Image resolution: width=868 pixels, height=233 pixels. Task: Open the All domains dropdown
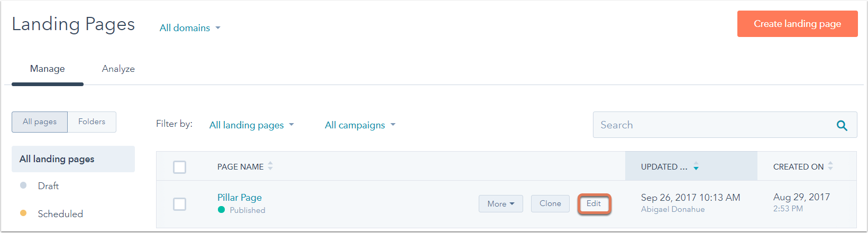[190, 28]
